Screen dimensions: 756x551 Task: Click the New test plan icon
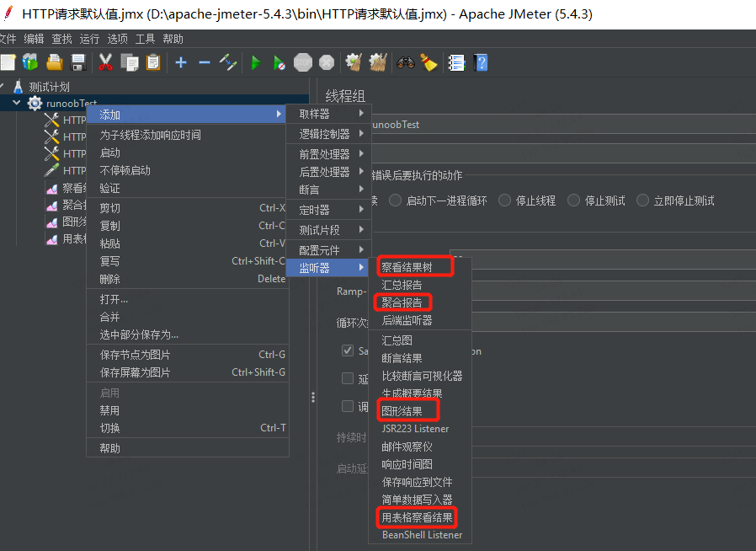click(8, 62)
